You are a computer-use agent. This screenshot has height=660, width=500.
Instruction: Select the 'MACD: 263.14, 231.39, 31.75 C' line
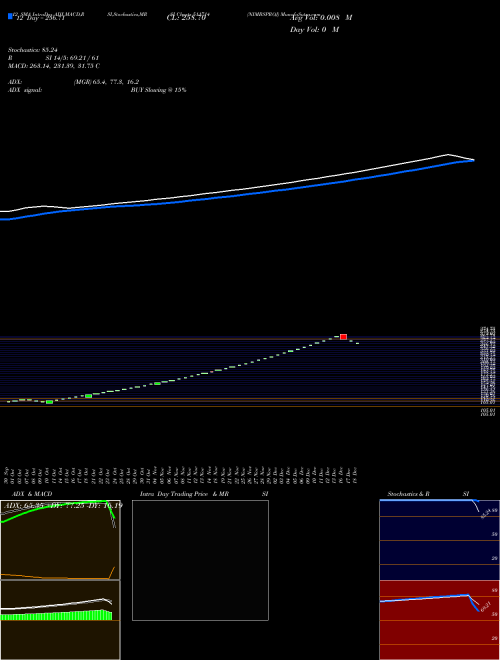[54, 66]
